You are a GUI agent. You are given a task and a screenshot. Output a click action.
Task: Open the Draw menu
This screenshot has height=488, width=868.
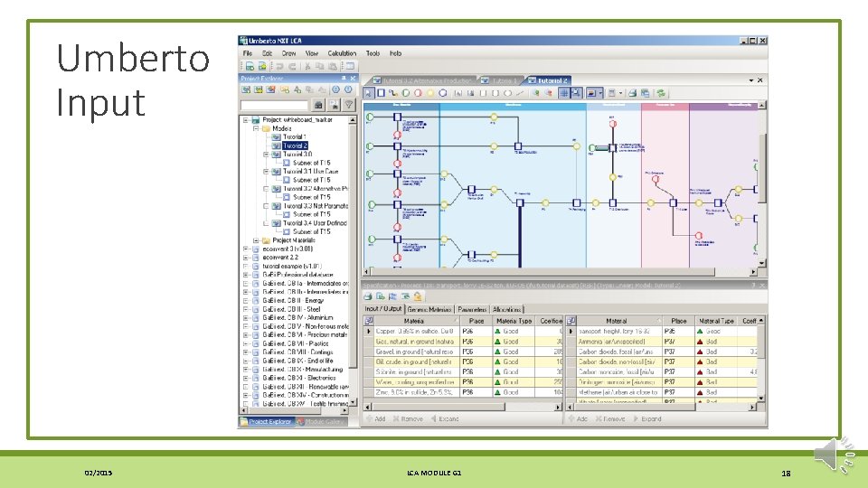coord(288,53)
